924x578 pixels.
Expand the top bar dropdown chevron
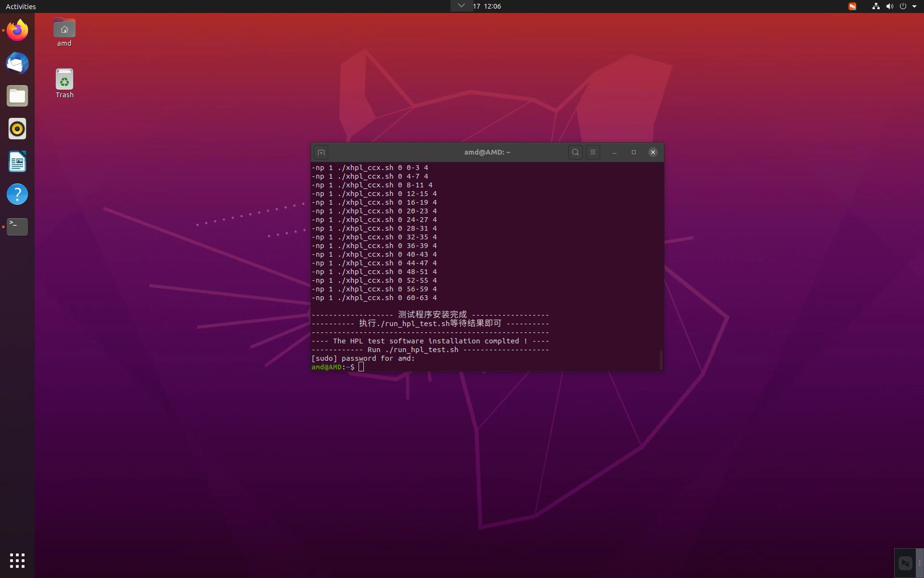[x=461, y=6]
